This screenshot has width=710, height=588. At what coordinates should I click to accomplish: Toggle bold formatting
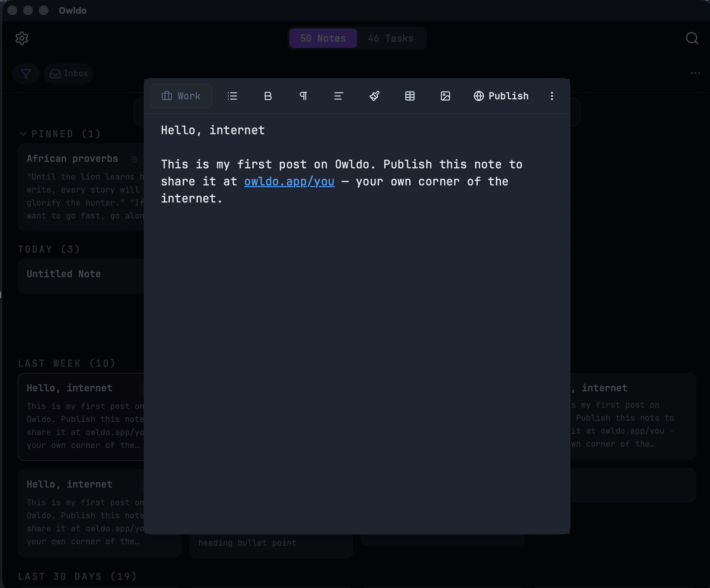[x=268, y=96]
